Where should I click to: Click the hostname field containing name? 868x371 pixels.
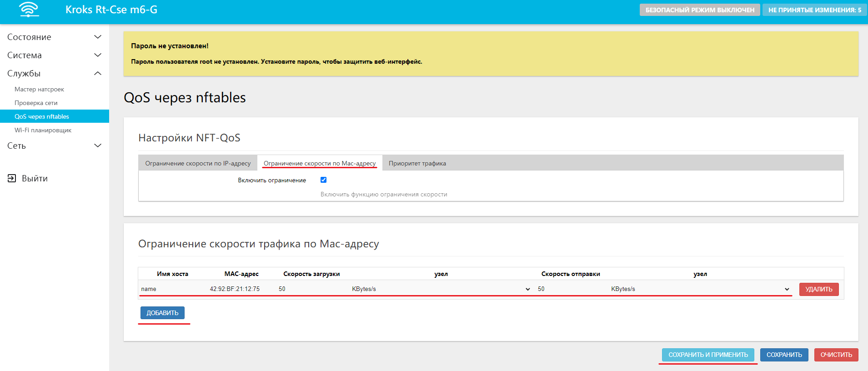click(173, 289)
